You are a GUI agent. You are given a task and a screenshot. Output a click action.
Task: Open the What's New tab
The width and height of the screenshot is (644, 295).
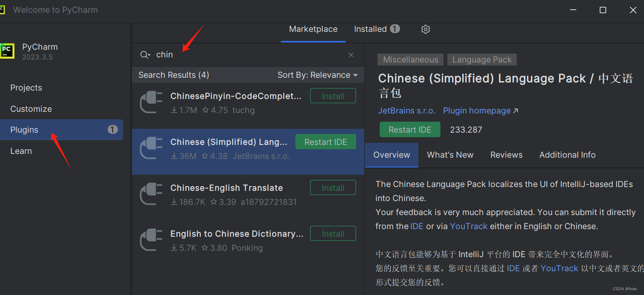pos(450,155)
